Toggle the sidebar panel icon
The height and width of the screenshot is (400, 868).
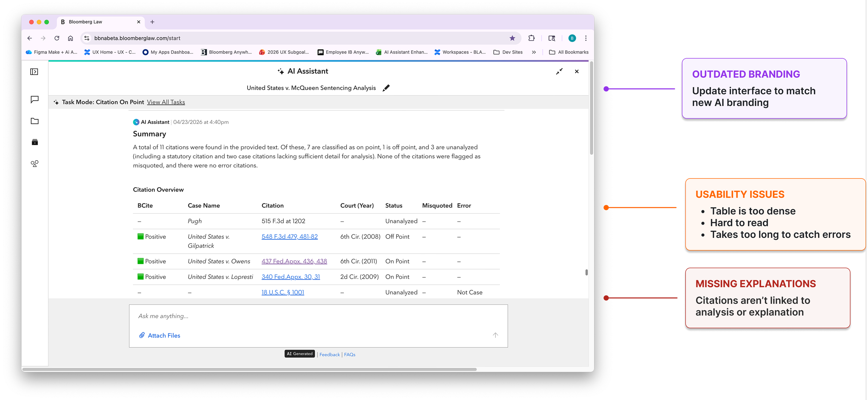pyautogui.click(x=34, y=72)
